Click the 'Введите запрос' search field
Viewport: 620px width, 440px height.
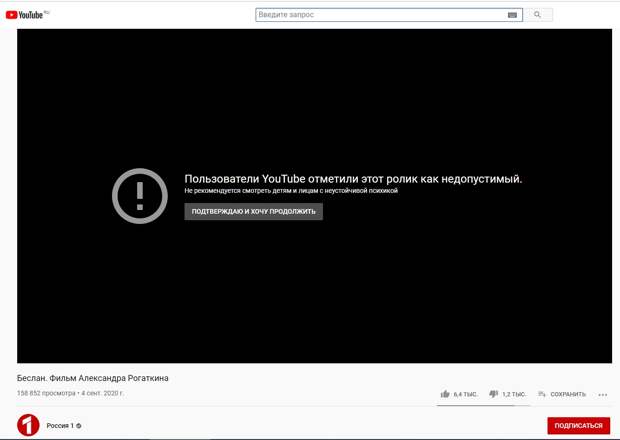tap(380, 15)
